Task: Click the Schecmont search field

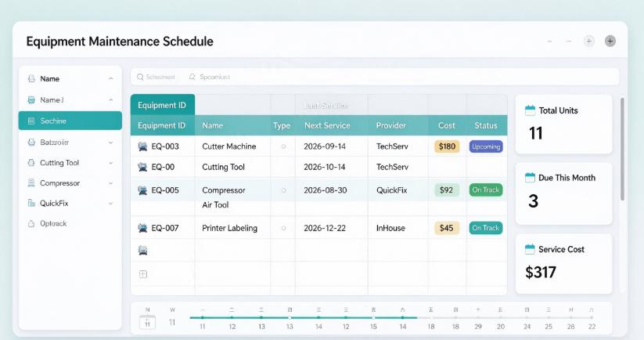Action: tap(156, 77)
